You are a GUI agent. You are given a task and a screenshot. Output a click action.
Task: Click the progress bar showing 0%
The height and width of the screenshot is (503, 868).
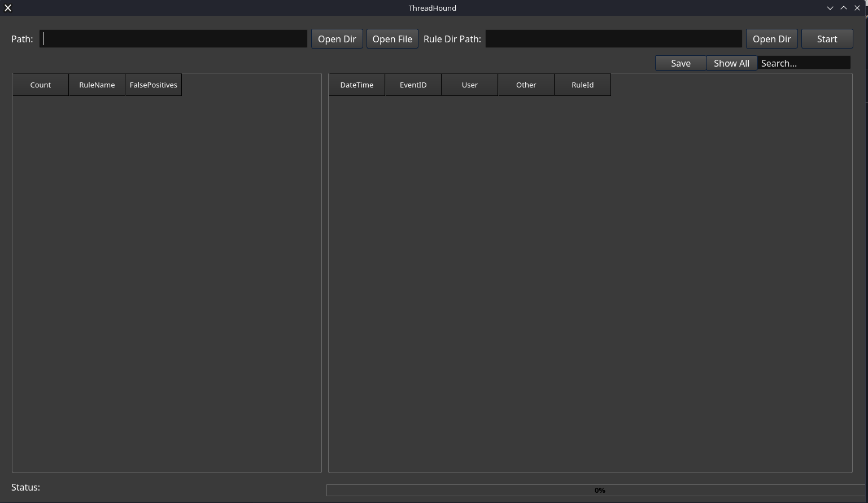(x=597, y=491)
